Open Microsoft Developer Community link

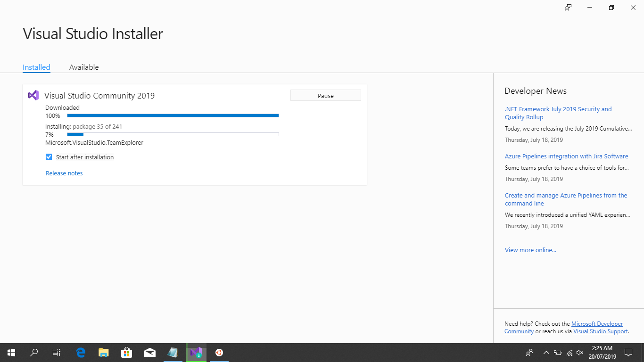click(x=564, y=328)
